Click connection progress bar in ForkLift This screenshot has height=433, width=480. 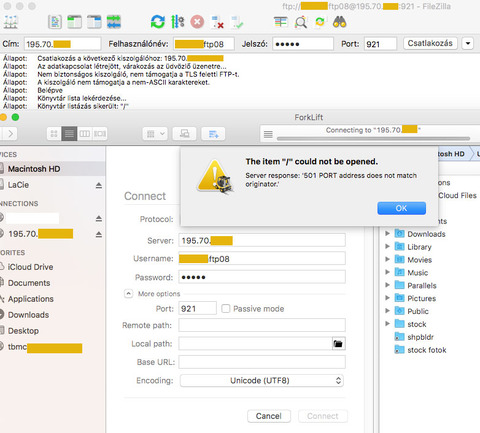373,138
